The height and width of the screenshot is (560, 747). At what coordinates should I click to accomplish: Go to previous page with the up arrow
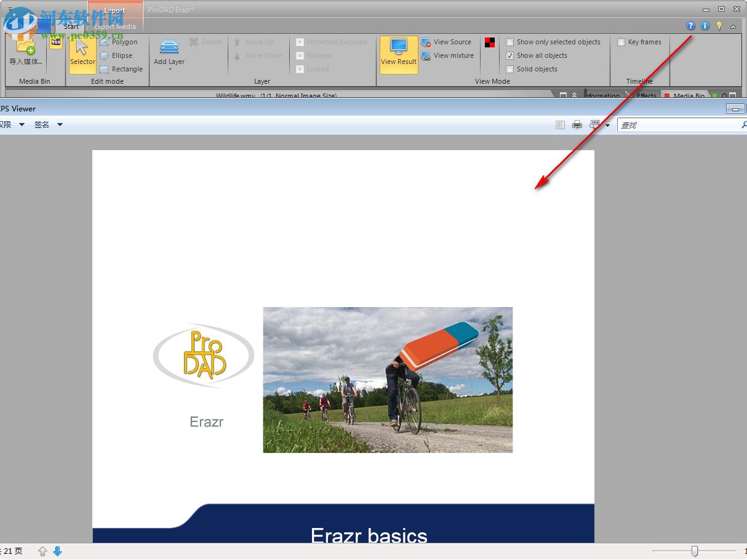pyautogui.click(x=42, y=551)
